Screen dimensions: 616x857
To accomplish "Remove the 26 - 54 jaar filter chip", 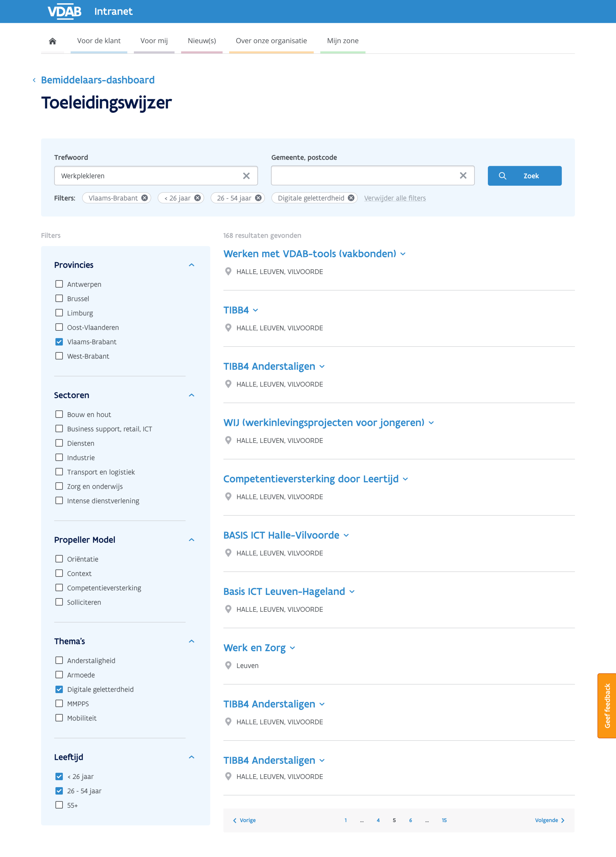I will [x=258, y=198].
